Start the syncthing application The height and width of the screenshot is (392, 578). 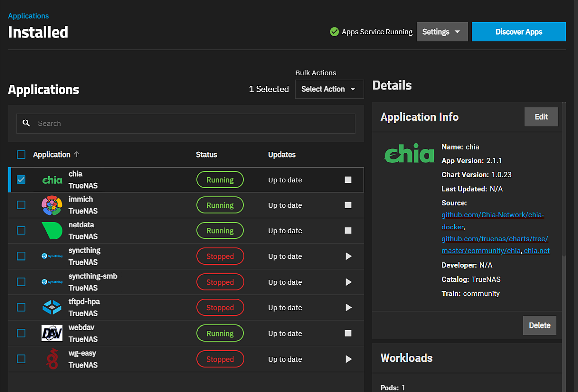349,256
